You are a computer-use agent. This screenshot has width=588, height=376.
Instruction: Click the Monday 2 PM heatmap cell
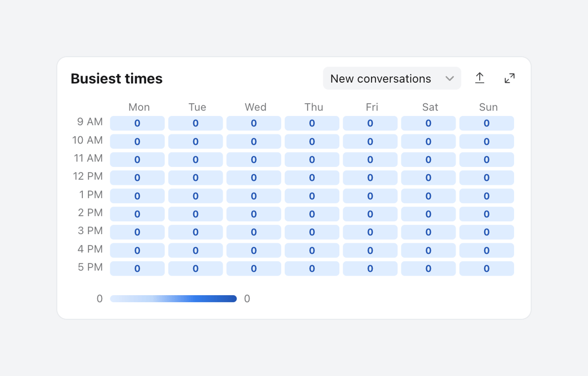[x=137, y=213]
